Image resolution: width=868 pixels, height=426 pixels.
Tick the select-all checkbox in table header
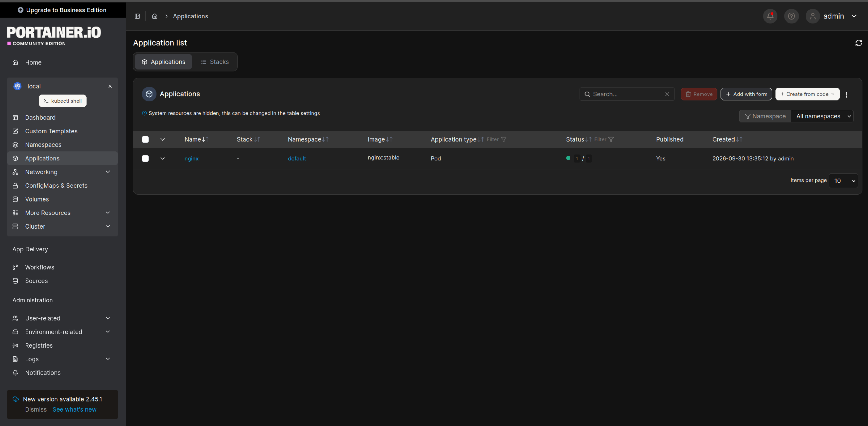pos(145,139)
